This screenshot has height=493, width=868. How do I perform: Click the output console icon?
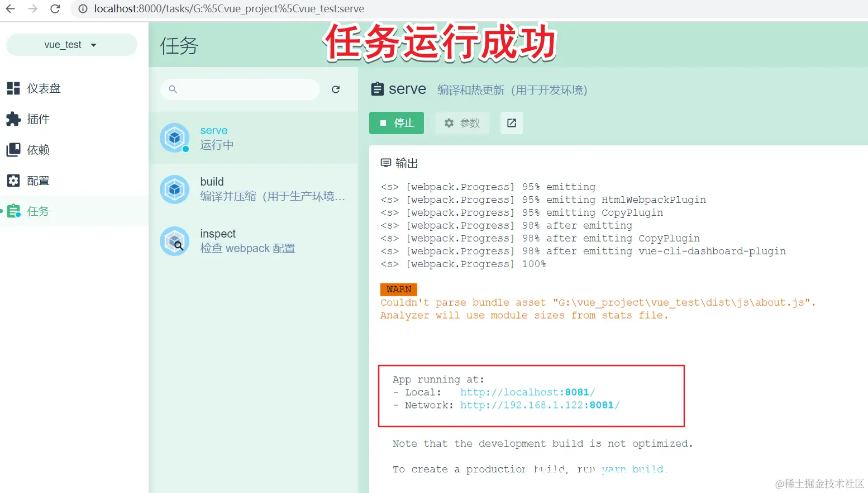click(386, 163)
